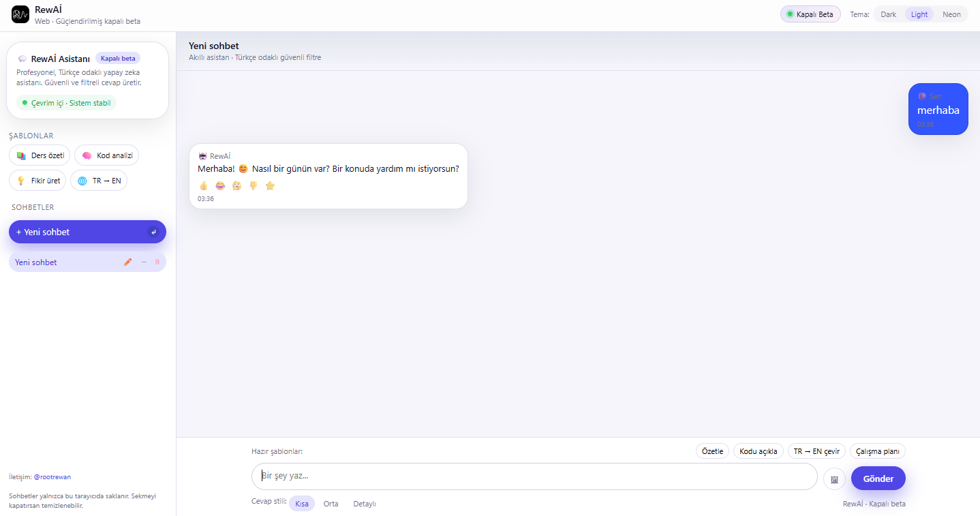
Task: Send the message with Gönder
Action: pos(878,479)
